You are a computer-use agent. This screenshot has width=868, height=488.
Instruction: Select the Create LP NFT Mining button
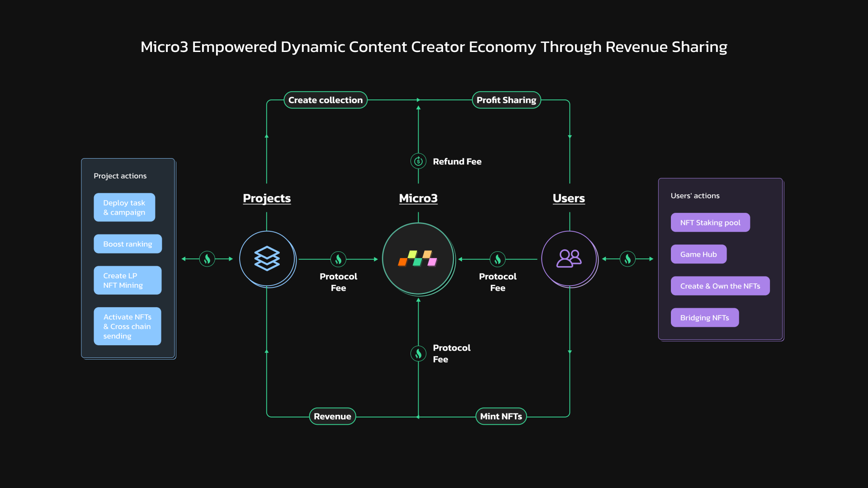coord(127,280)
